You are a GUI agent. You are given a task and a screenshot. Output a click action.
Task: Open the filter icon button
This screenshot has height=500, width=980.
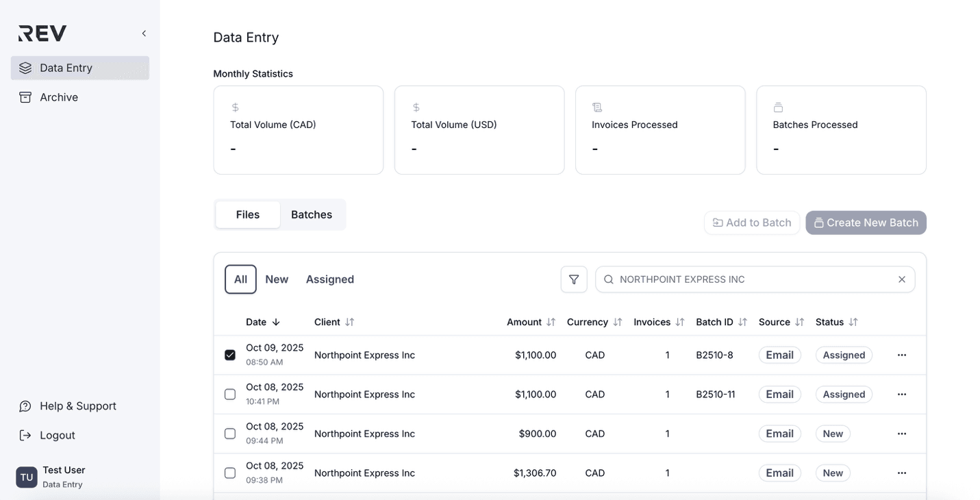tap(574, 279)
